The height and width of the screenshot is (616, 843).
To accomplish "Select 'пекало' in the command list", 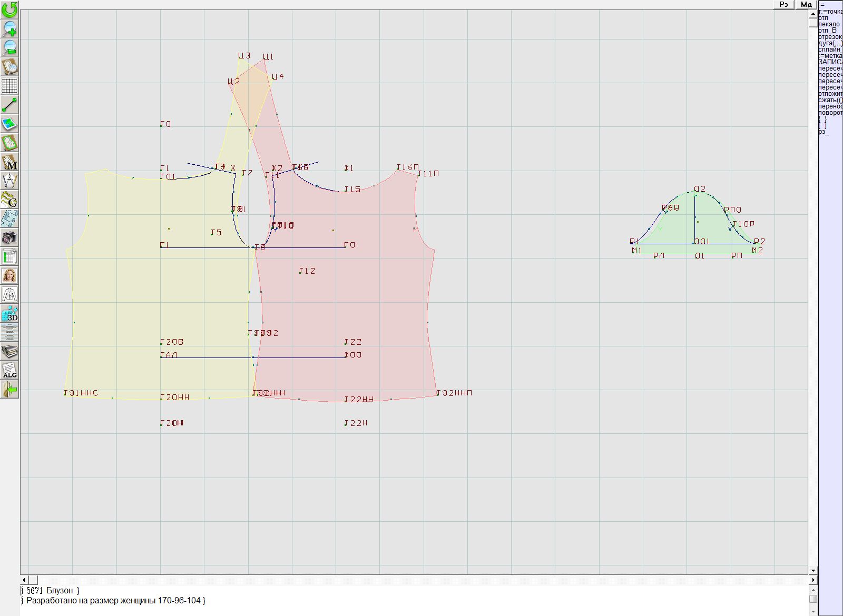I will tap(829, 24).
